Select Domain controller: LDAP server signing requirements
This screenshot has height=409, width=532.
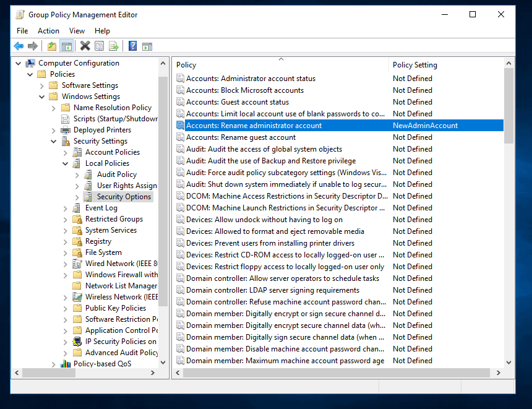273,290
